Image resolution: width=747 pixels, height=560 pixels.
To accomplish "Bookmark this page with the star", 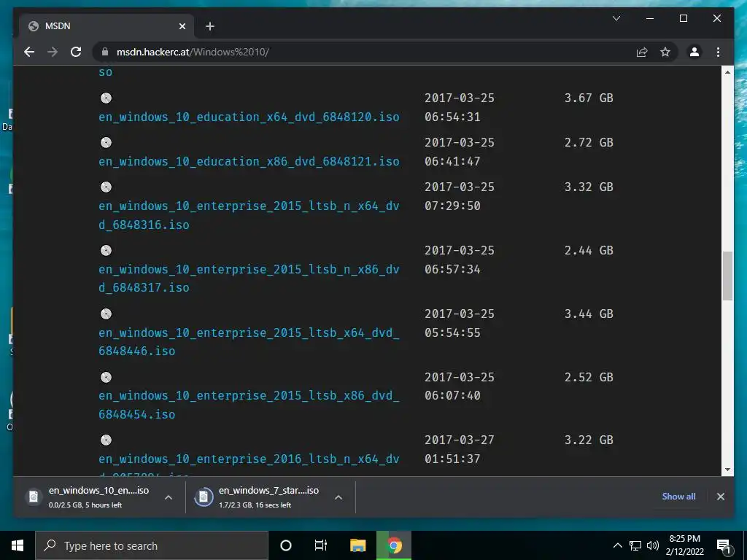I will (665, 52).
